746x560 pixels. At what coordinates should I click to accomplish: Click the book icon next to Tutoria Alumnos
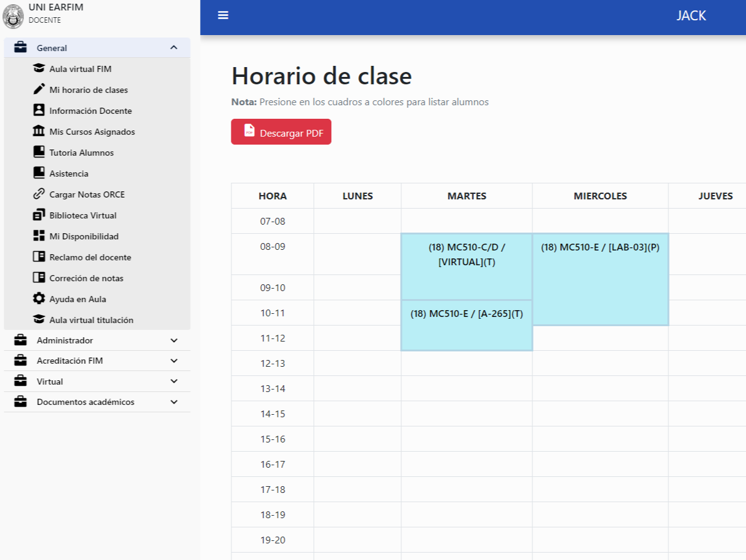38,153
